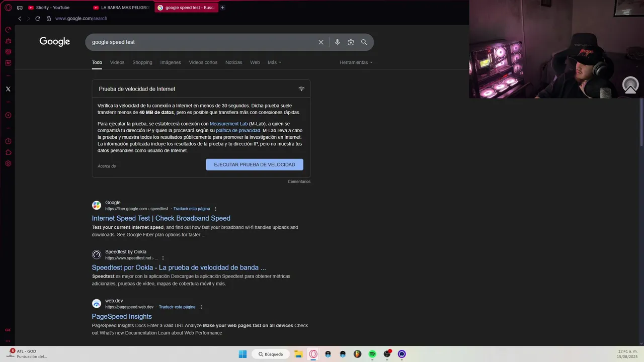Click the webcam overlay up-arrow badge
The image size is (644, 362).
click(630, 85)
